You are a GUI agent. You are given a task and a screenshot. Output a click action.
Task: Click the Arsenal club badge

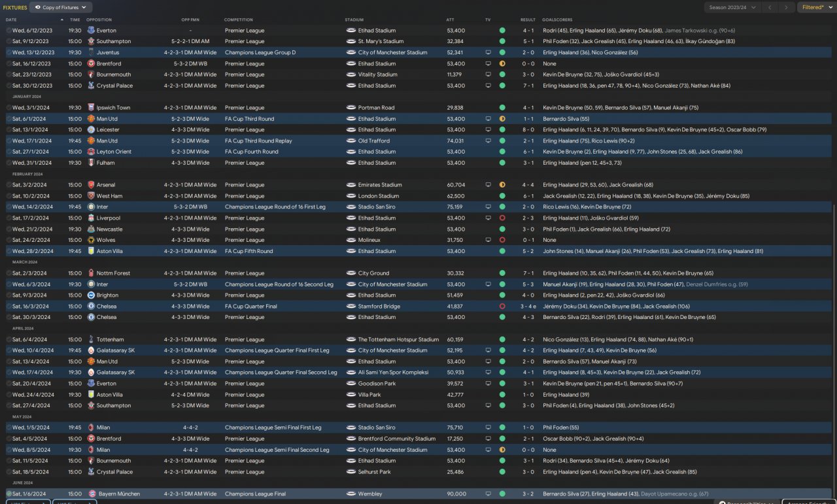[x=91, y=185]
